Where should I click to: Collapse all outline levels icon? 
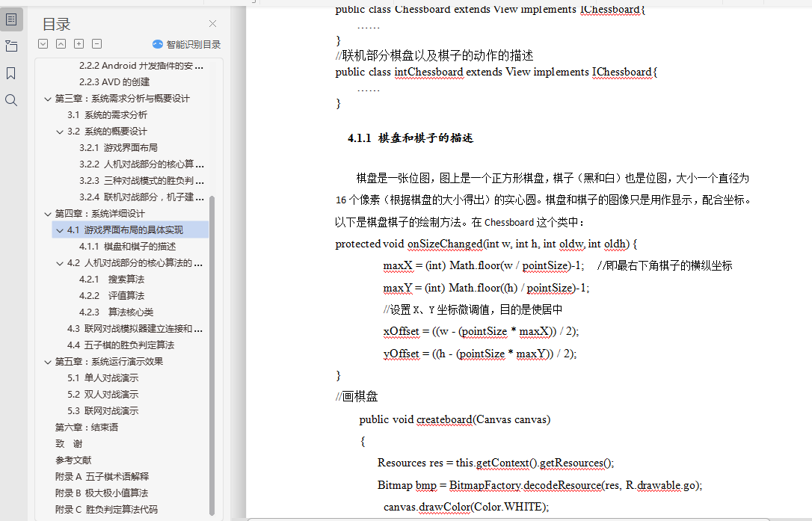pyautogui.click(x=61, y=44)
